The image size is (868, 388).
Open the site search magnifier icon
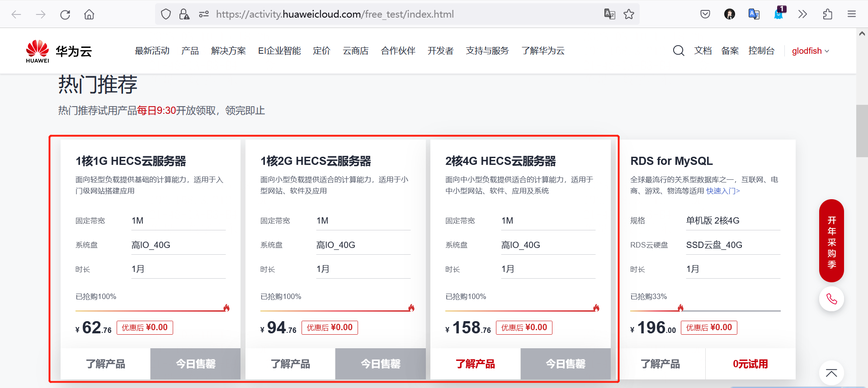[x=678, y=51]
